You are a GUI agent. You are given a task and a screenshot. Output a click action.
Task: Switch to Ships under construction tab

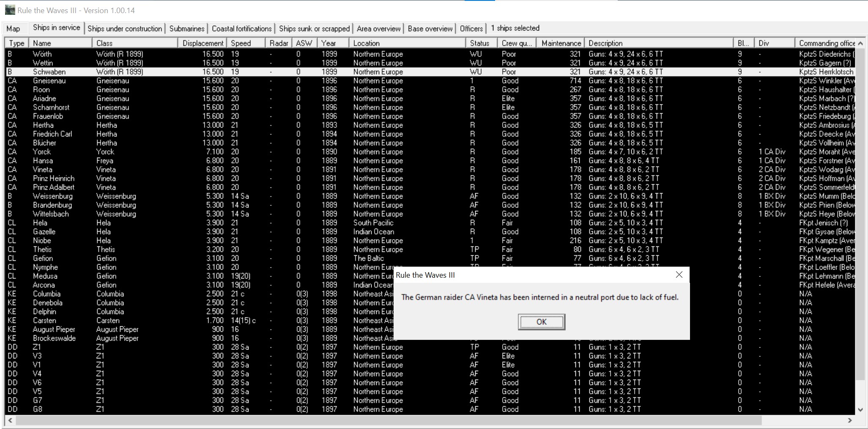125,28
